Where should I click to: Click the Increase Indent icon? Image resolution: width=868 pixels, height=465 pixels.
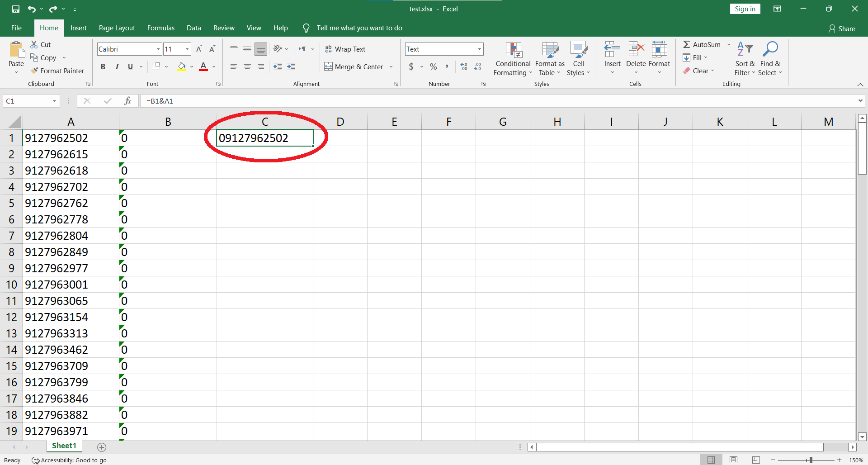[291, 67]
